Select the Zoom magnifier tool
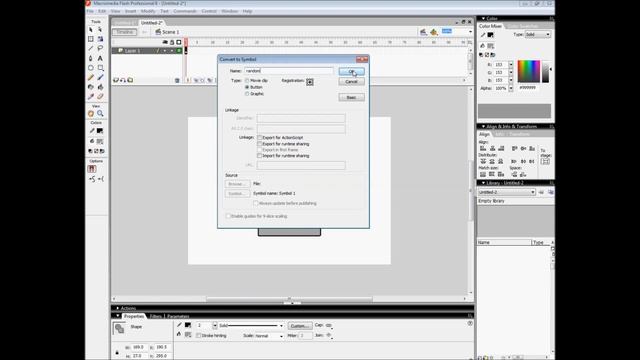Image resolution: width=640 pixels, height=360 pixels. coord(100,113)
